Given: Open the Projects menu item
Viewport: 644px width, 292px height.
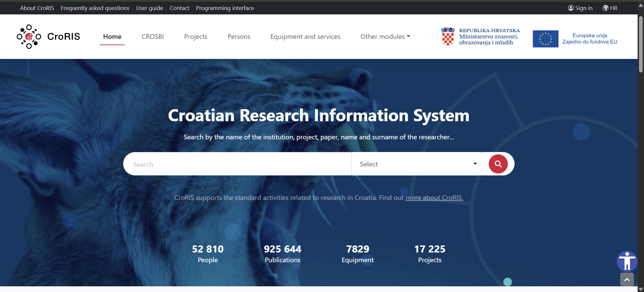Looking at the screenshot, I should (x=196, y=36).
